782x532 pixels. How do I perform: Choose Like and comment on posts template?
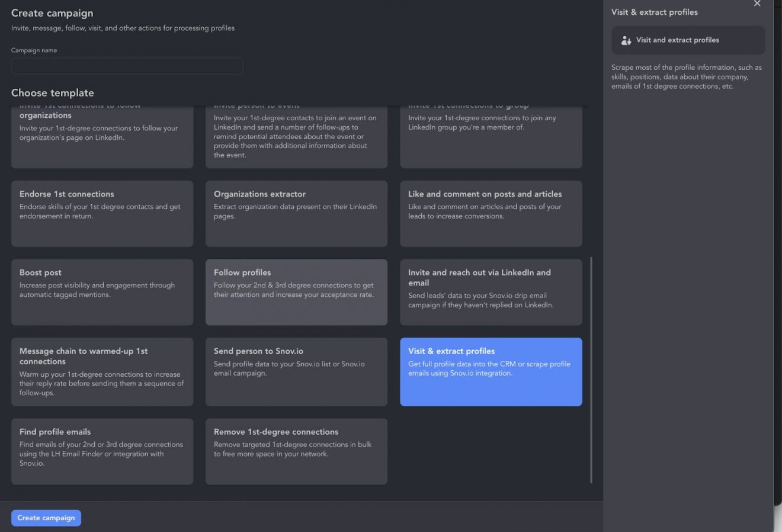click(491, 213)
